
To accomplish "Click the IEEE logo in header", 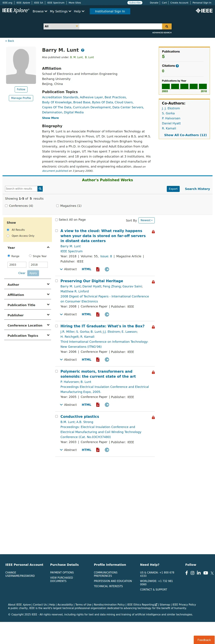I will click(204, 11).
